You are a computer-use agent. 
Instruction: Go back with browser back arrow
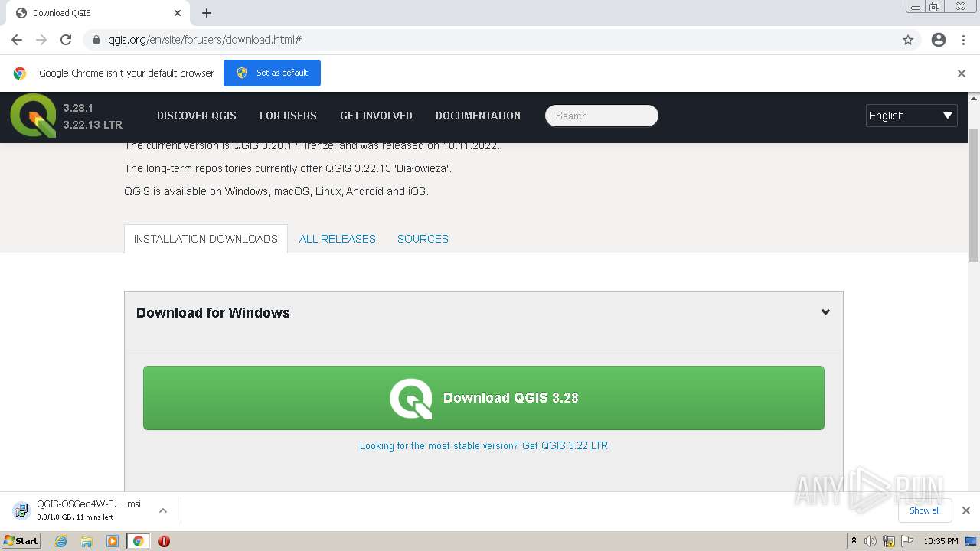pos(17,40)
